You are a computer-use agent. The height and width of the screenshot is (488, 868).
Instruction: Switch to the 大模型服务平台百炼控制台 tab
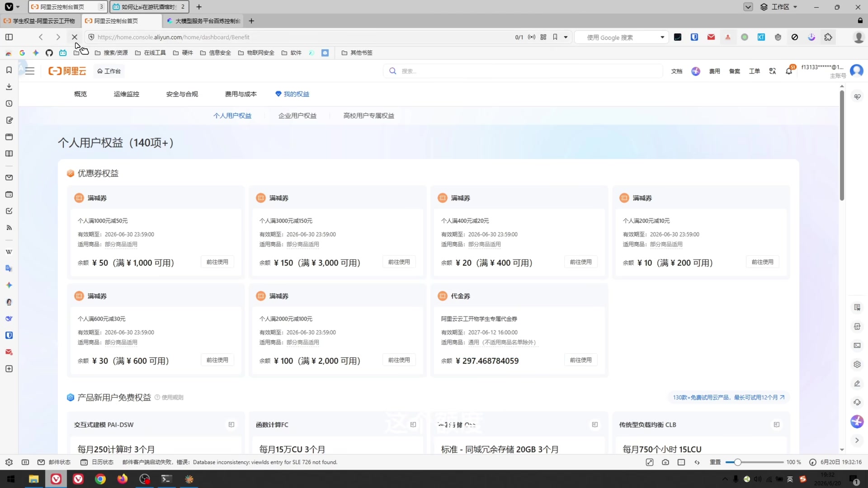pos(203,21)
